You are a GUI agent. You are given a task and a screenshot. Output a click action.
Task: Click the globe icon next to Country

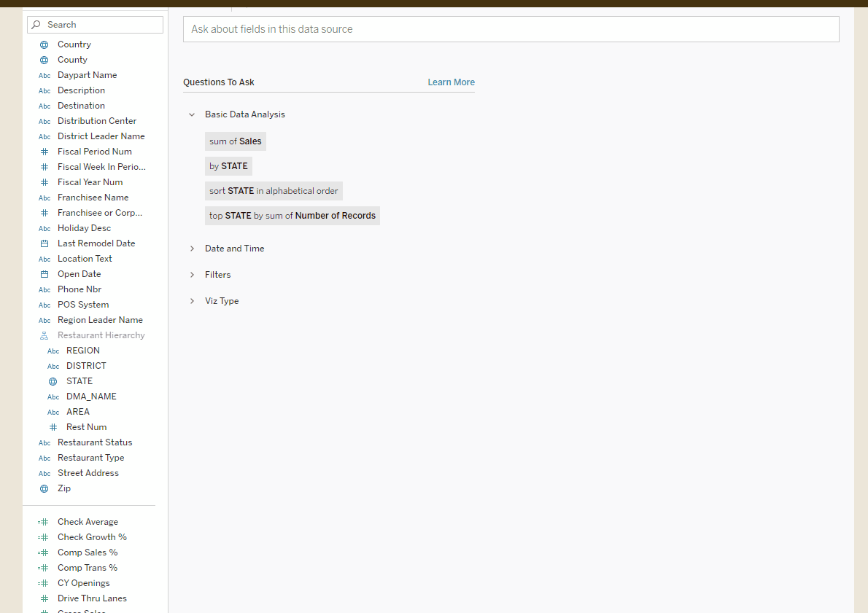(x=45, y=44)
